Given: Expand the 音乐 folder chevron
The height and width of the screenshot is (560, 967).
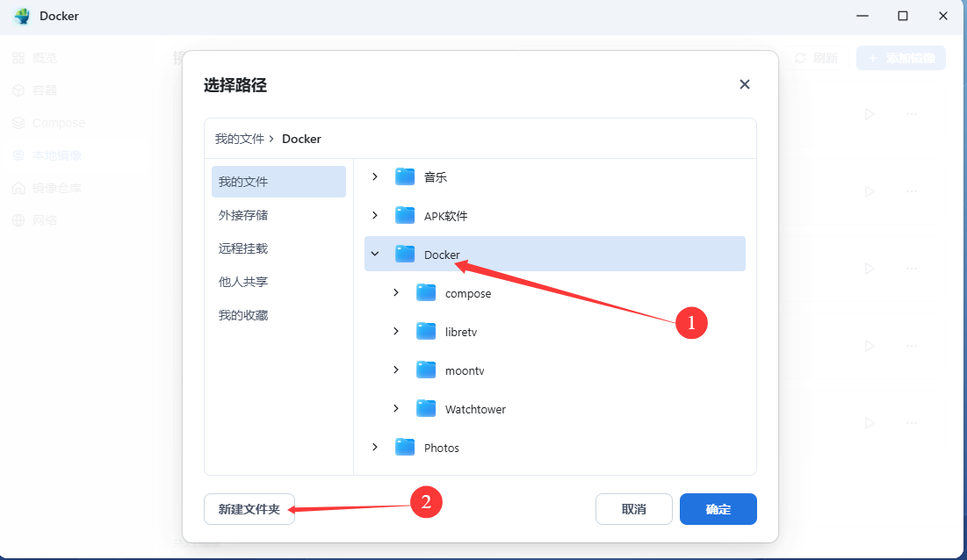Looking at the screenshot, I should click(x=375, y=176).
